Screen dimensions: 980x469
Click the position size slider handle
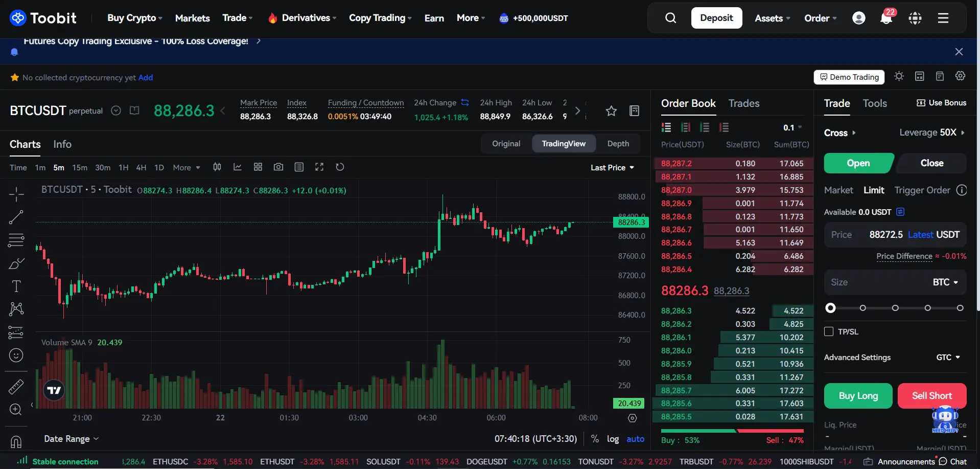[x=831, y=308]
